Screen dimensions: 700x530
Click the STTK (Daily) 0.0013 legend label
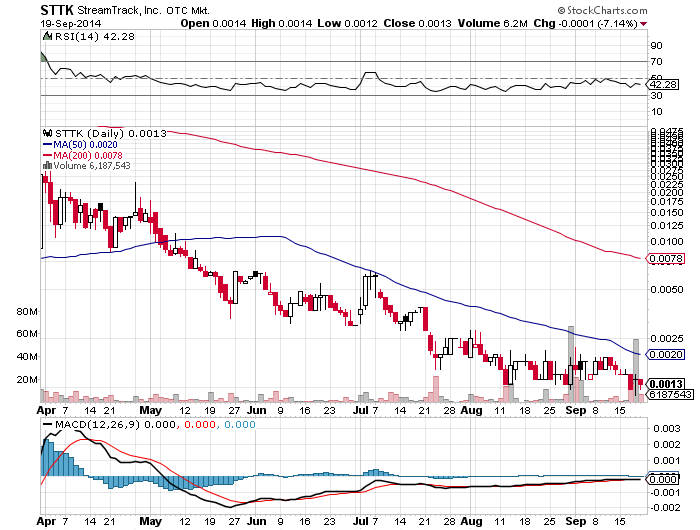point(110,134)
